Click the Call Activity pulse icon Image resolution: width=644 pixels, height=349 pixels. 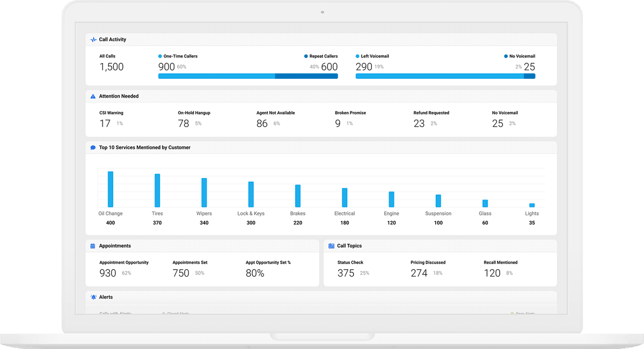point(93,40)
